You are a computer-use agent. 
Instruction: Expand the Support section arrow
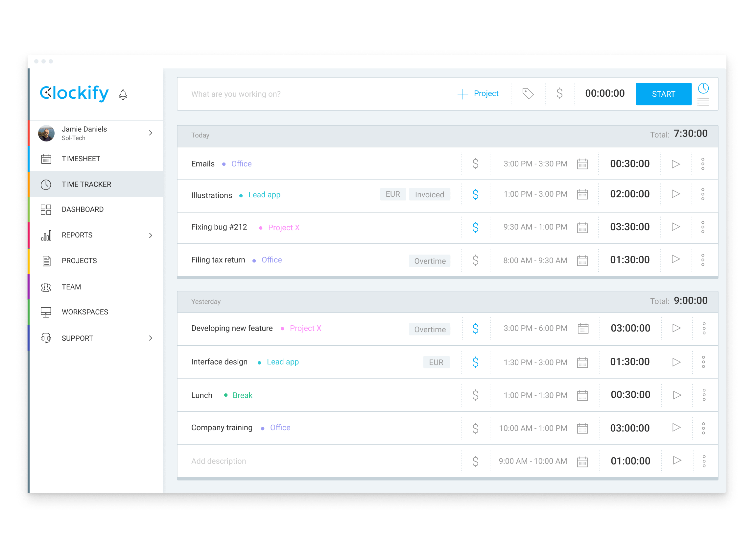coord(151,337)
